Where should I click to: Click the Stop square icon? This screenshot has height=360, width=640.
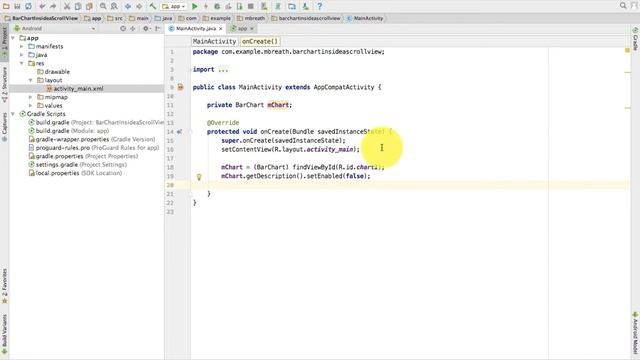[x=251, y=6]
